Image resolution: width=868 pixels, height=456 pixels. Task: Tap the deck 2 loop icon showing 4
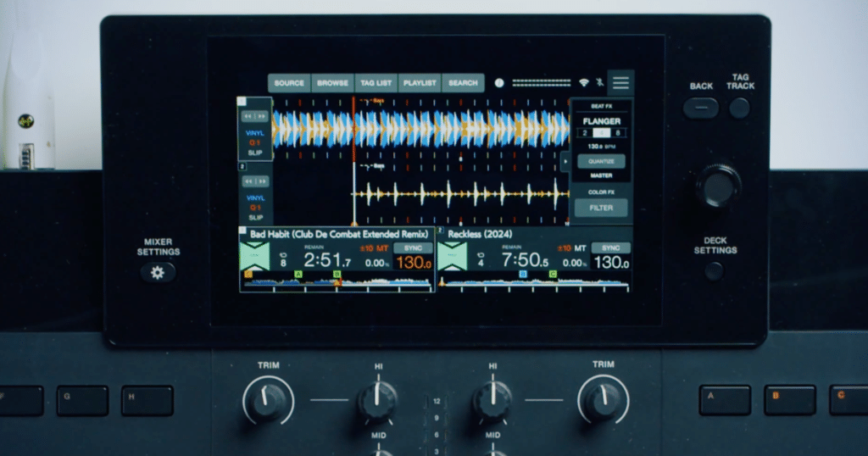point(481,259)
